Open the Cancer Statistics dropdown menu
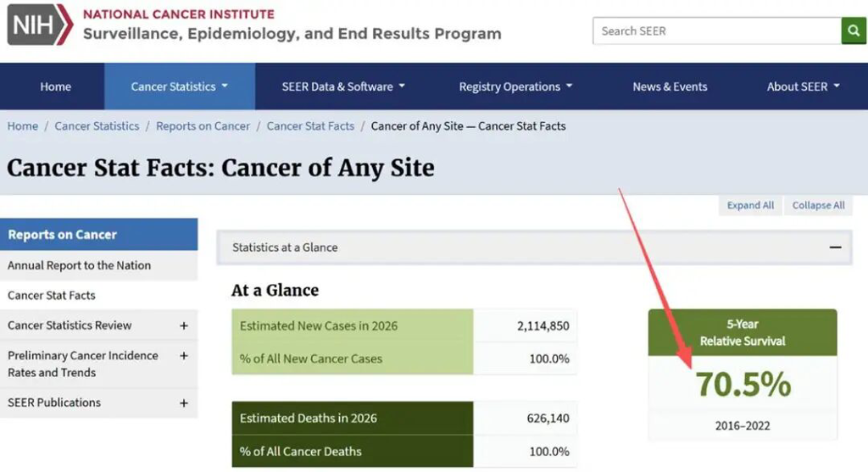 coord(180,86)
